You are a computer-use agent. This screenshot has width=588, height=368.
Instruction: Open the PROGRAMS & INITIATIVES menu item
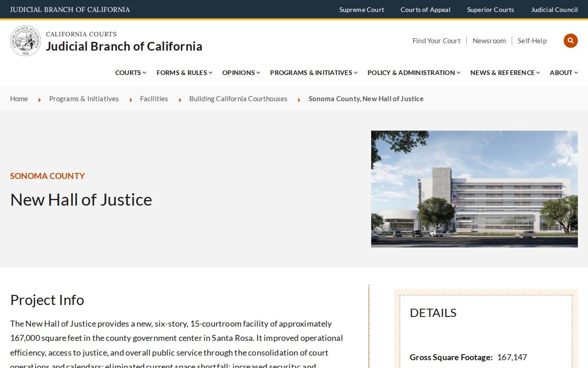311,73
